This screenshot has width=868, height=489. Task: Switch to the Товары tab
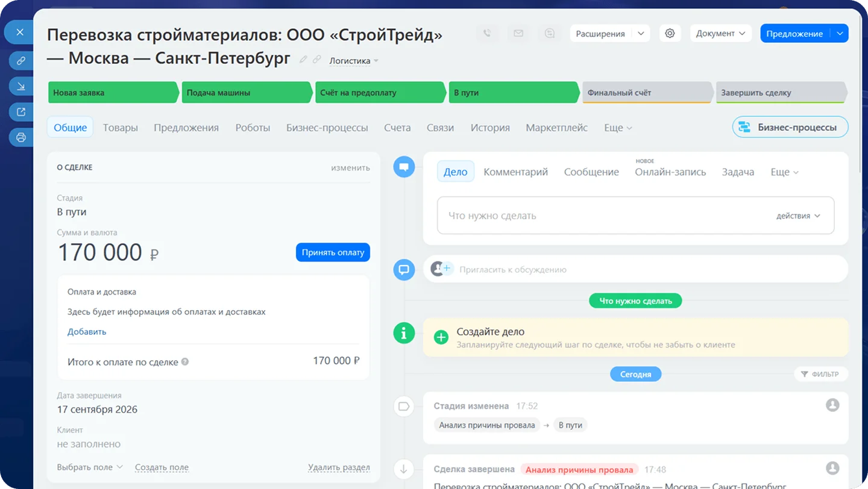pos(121,128)
